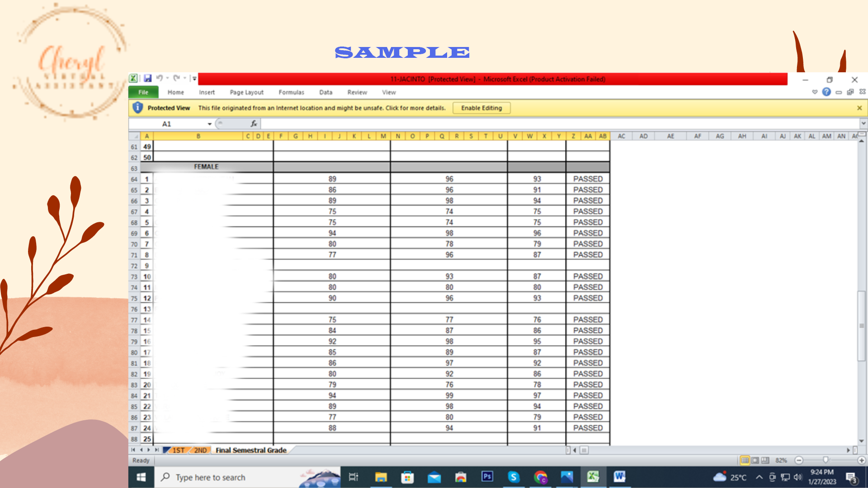Expand the formula bar chevron
The height and width of the screenshot is (488, 868).
pyautogui.click(x=863, y=123)
